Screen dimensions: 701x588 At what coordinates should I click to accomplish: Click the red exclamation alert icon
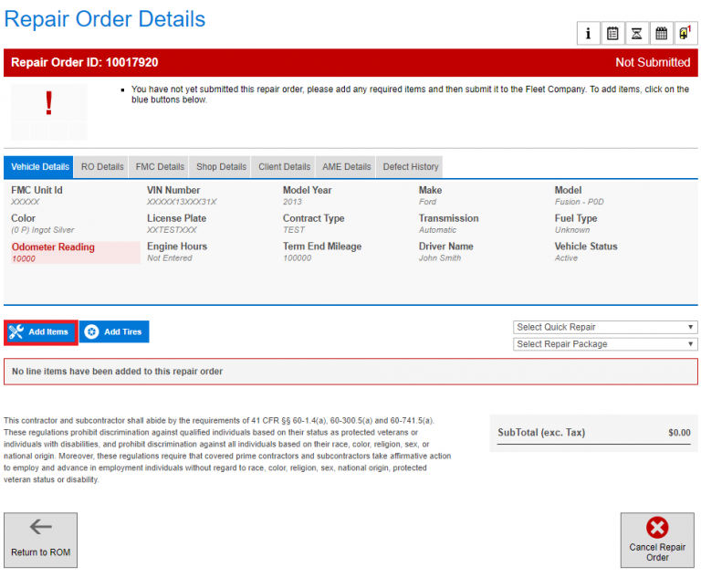tap(48, 104)
